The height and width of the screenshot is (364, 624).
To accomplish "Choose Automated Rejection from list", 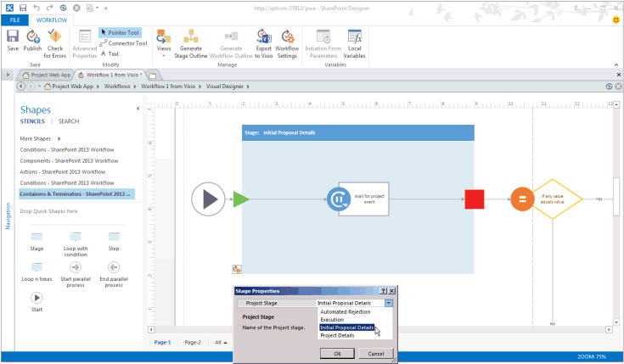I will pyautogui.click(x=345, y=312).
